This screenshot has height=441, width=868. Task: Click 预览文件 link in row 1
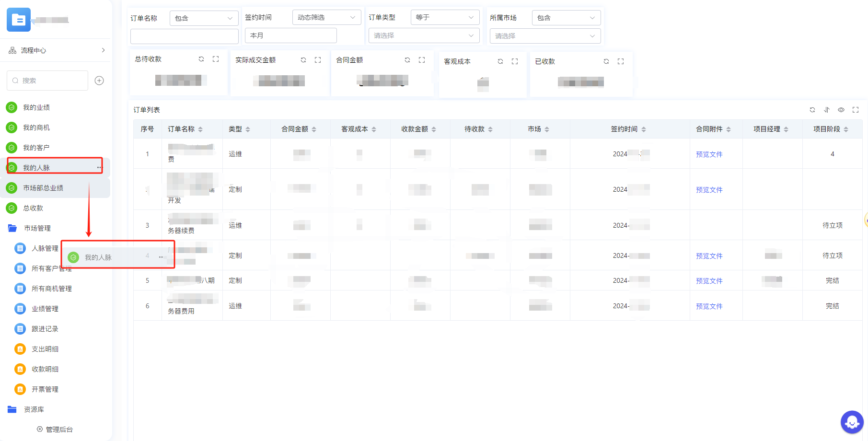(709, 154)
